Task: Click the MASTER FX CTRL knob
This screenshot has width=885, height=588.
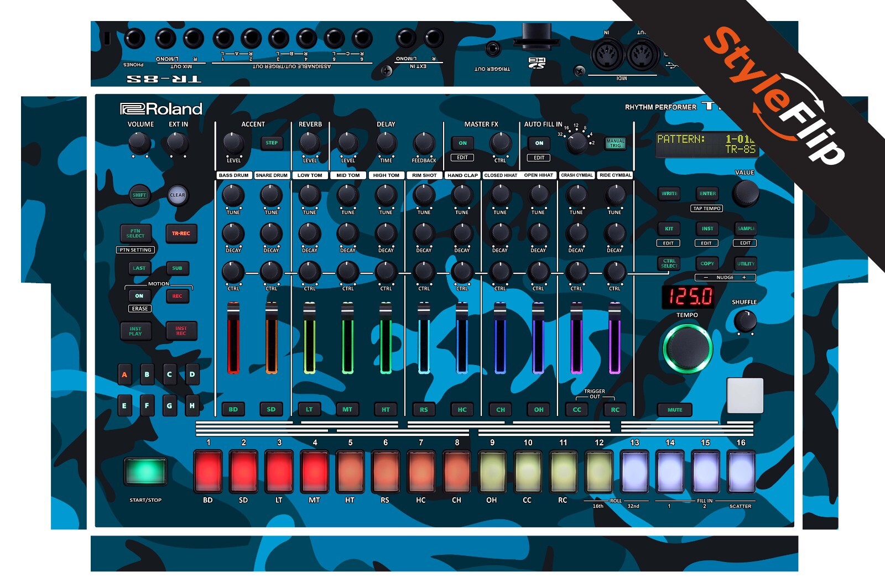Action: click(x=501, y=143)
